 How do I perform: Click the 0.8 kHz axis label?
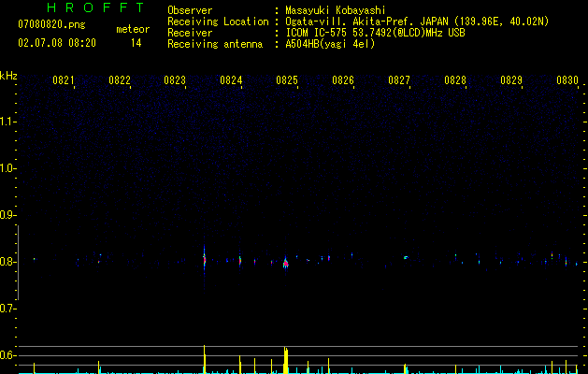tap(7, 262)
